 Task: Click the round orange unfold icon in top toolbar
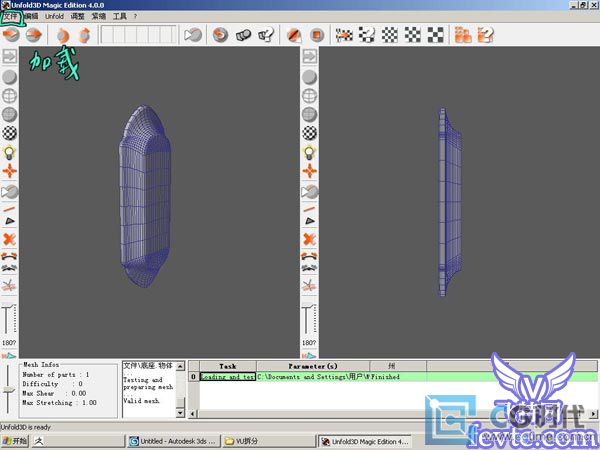pyautogui.click(x=220, y=35)
